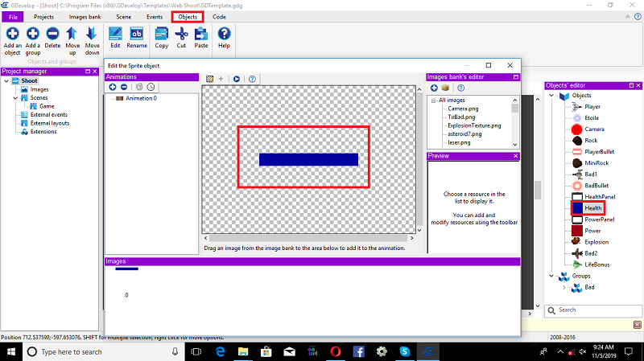Click the Objects' editor search field
This screenshot has width=644, height=361.
[x=593, y=310]
